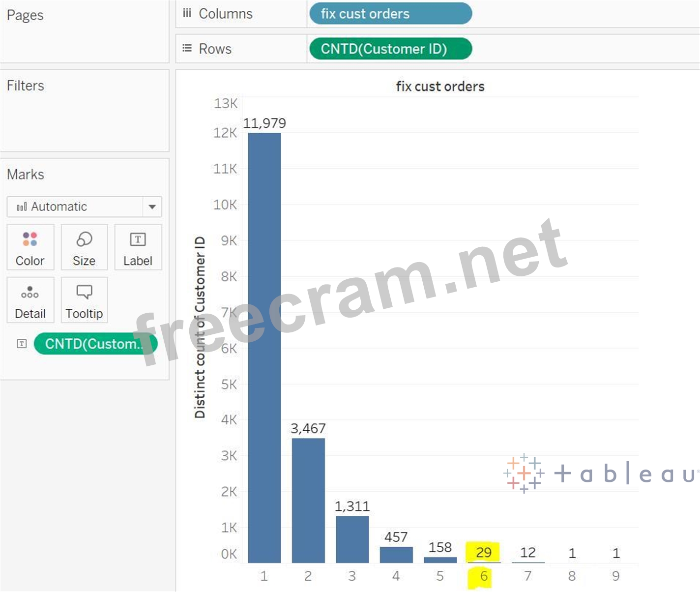The image size is (700, 592).
Task: Click the Rows shelf icon
Action: point(187,48)
